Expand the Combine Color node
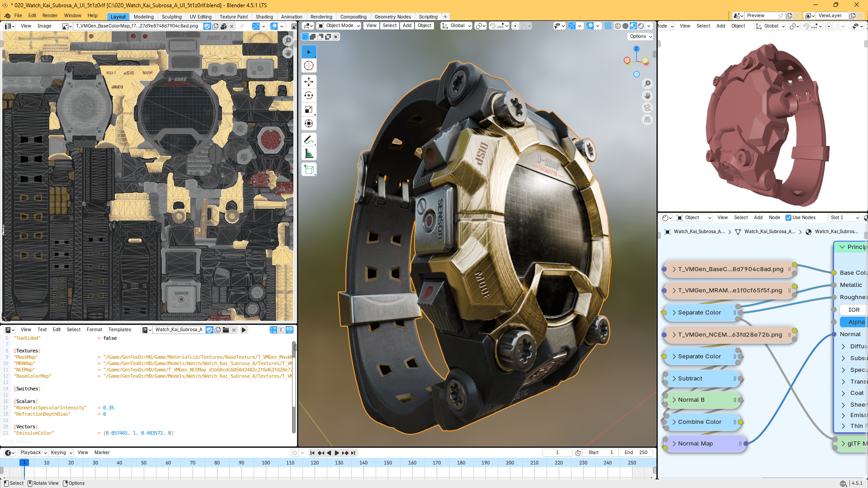The width and height of the screenshot is (868, 488). (674, 422)
